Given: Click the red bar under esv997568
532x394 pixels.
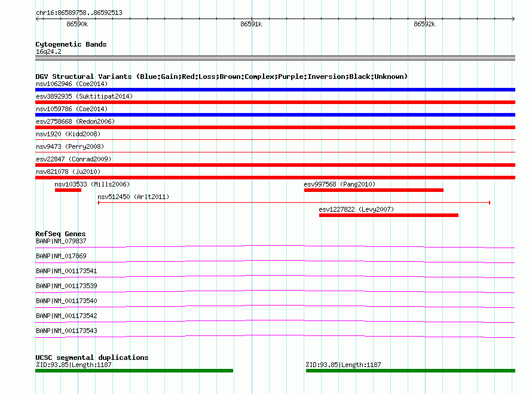Looking at the screenshot, I should click(374, 190).
